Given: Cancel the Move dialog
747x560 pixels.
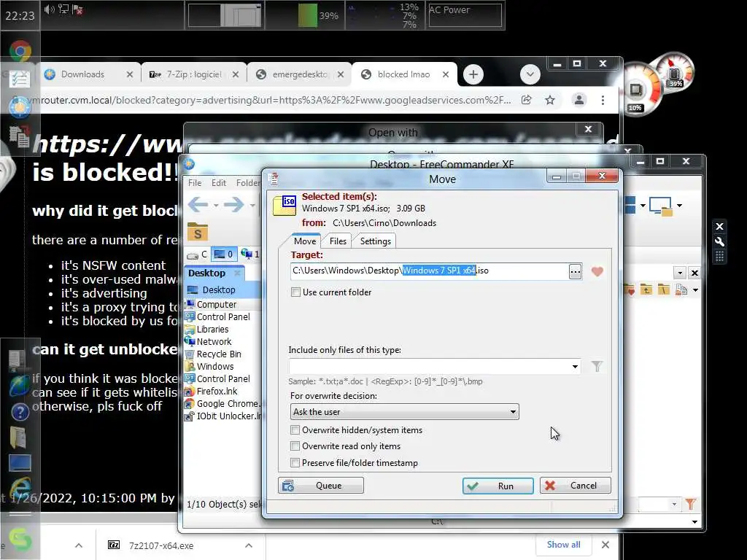Looking at the screenshot, I should click(x=575, y=485).
